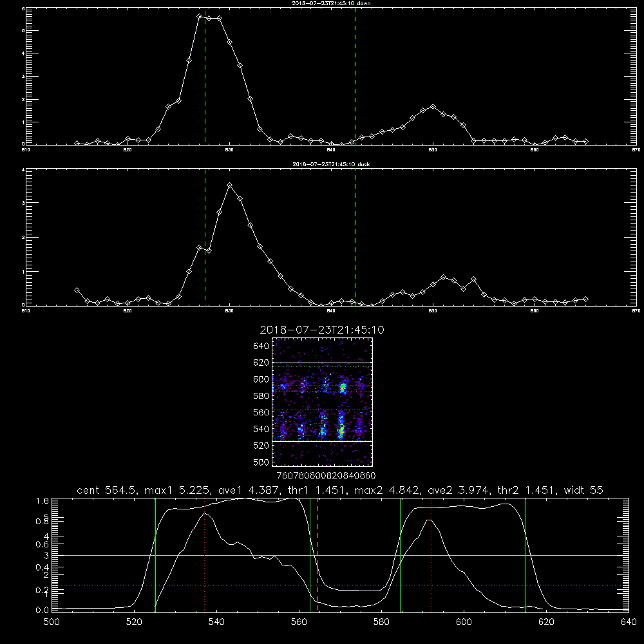Click the '760780800820840860' axis labels under spectral image
Image resolution: width=644 pixels, height=644 pixels.
coord(326,475)
